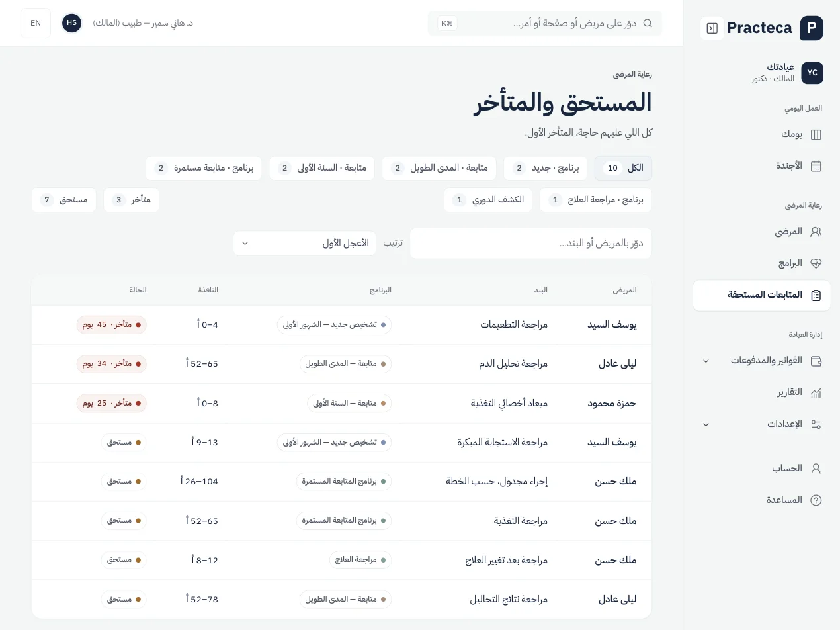
Task: Click the المرضى people icon
Action: click(x=816, y=232)
